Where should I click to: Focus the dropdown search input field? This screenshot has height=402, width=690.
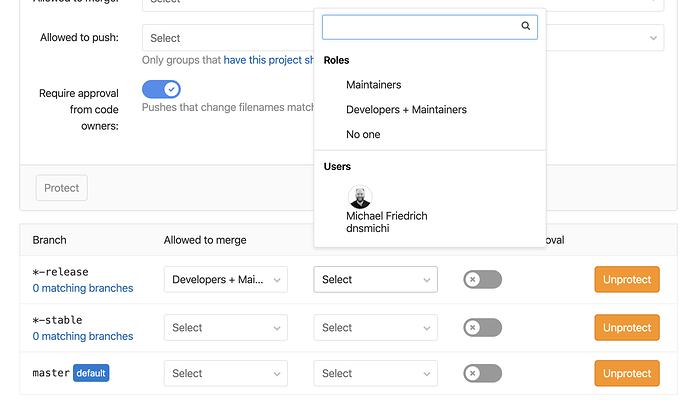420,27
